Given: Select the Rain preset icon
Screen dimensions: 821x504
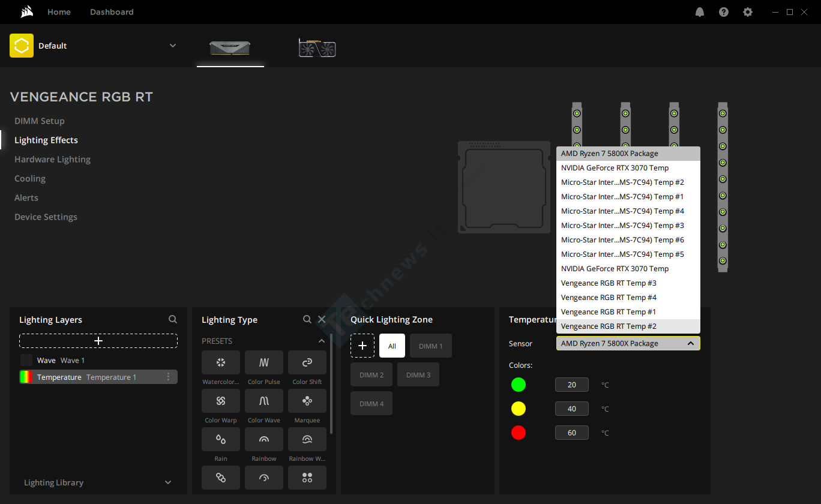Looking at the screenshot, I should pos(221,439).
